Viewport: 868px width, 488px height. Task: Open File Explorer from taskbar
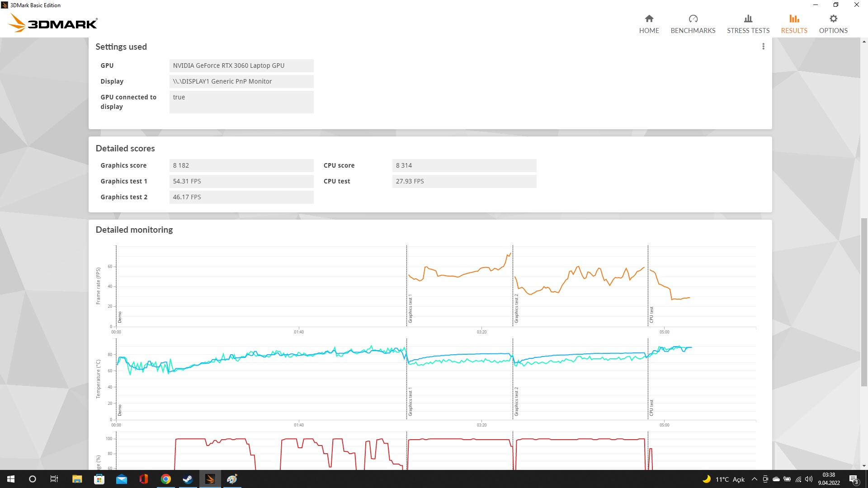click(x=77, y=479)
